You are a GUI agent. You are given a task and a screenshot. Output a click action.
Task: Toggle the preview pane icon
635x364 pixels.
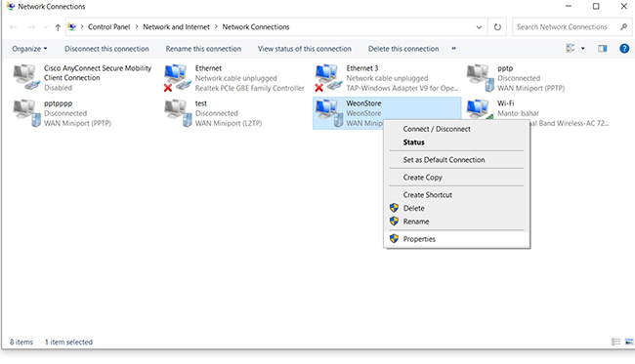pyautogui.click(x=602, y=49)
